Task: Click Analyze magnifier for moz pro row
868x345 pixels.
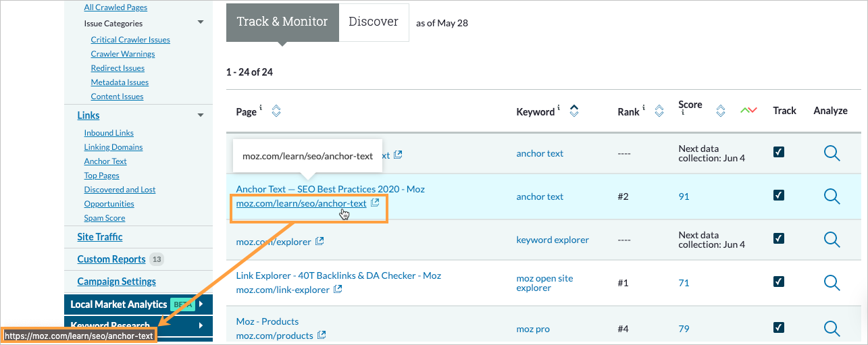Action: (x=832, y=329)
